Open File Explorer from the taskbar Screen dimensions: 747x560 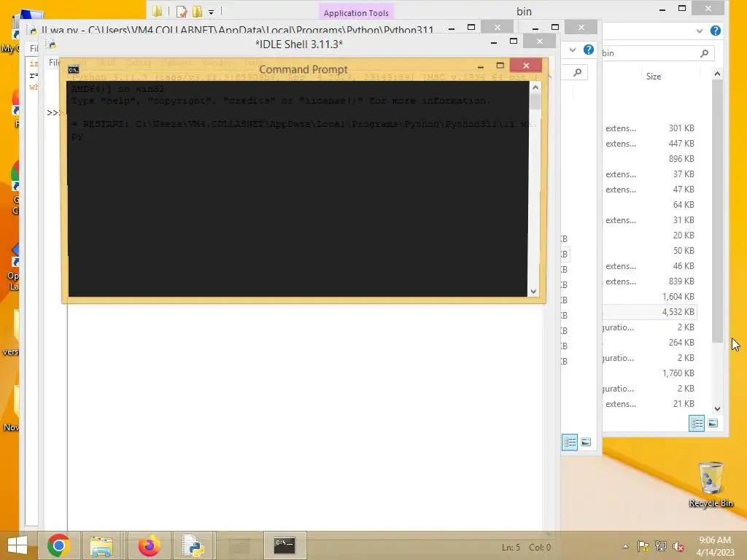coord(101,545)
